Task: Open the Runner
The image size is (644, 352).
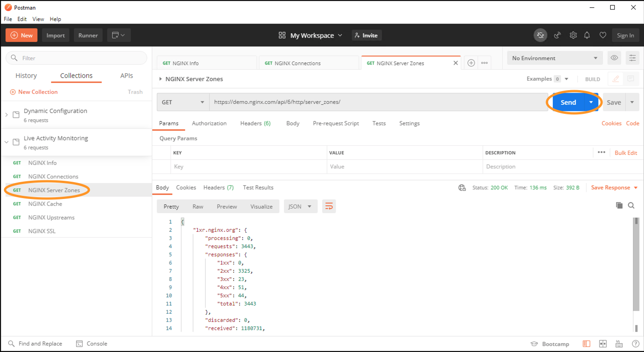Action: tap(88, 35)
